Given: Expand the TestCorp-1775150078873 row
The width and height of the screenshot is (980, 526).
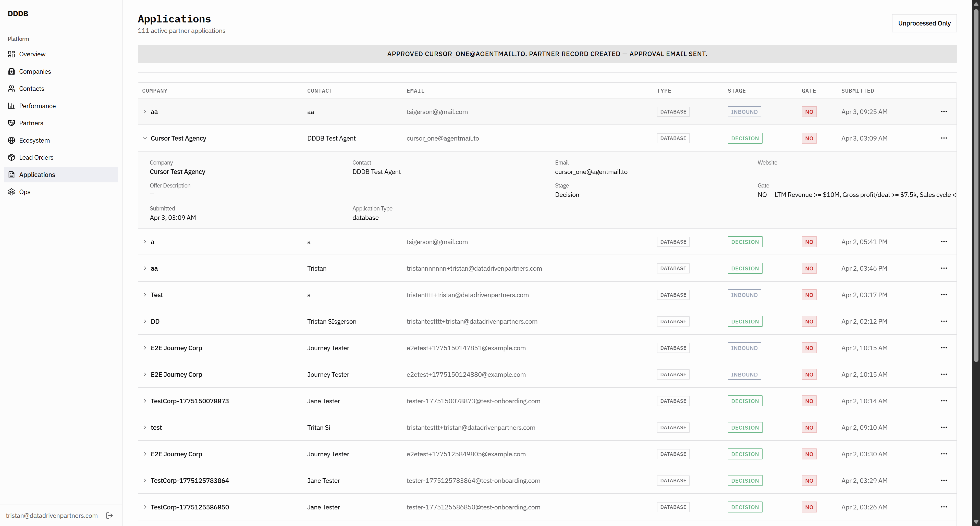Looking at the screenshot, I should (x=145, y=401).
